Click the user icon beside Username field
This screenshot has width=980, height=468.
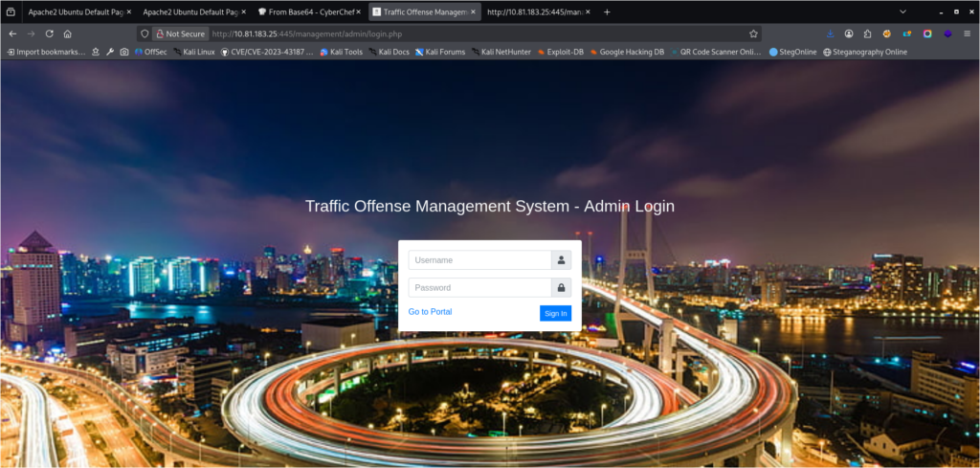561,260
